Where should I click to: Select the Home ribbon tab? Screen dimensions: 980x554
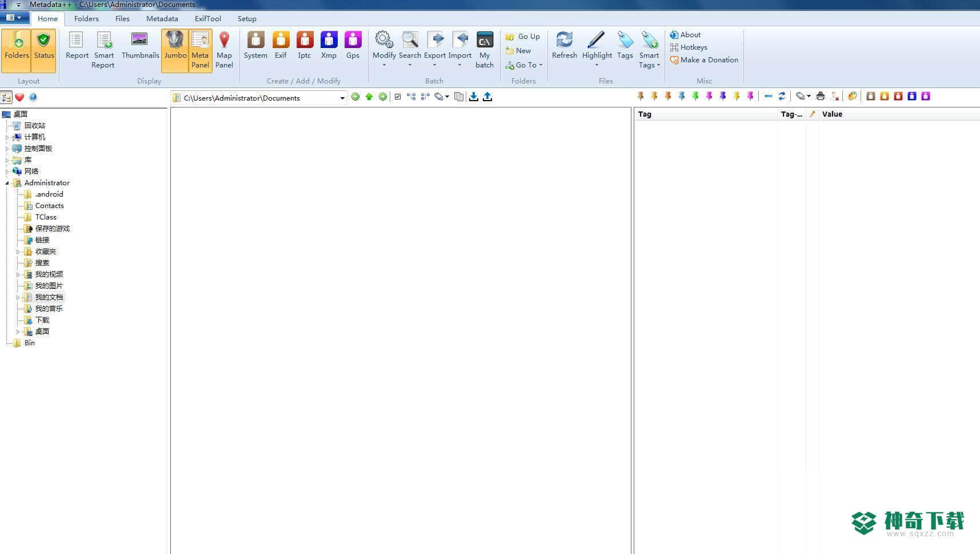47,18
